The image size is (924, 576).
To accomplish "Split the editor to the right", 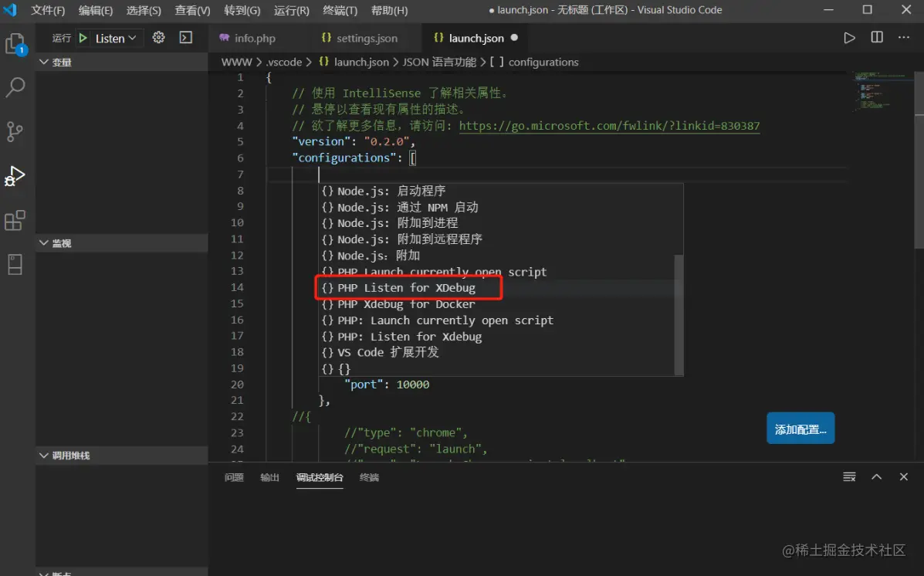I will coord(877,37).
